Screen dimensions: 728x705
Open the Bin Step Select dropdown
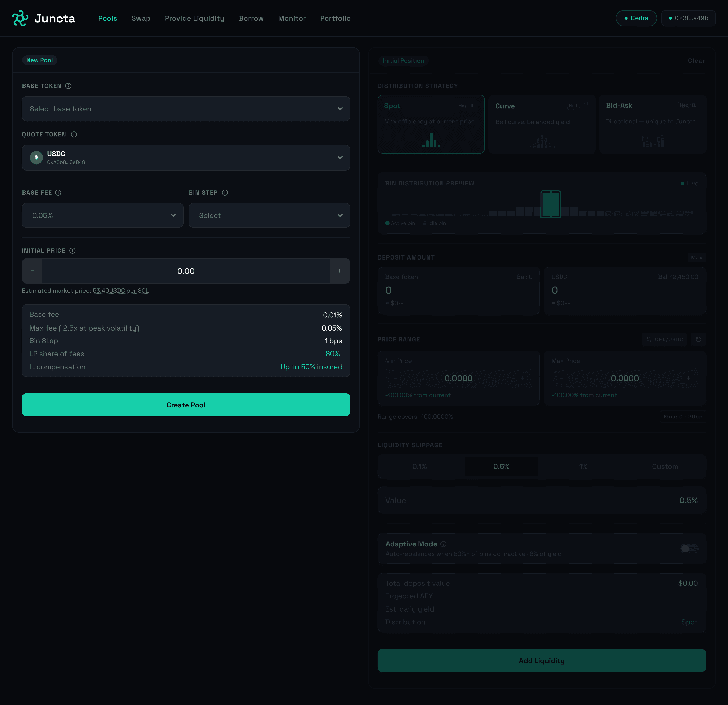coord(269,215)
